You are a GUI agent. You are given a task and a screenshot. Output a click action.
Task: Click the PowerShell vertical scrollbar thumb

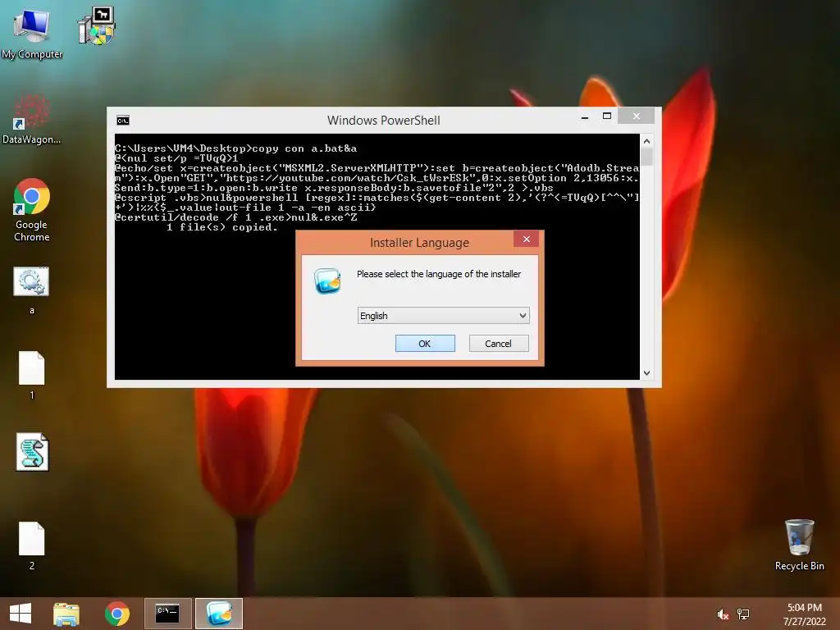click(x=646, y=157)
